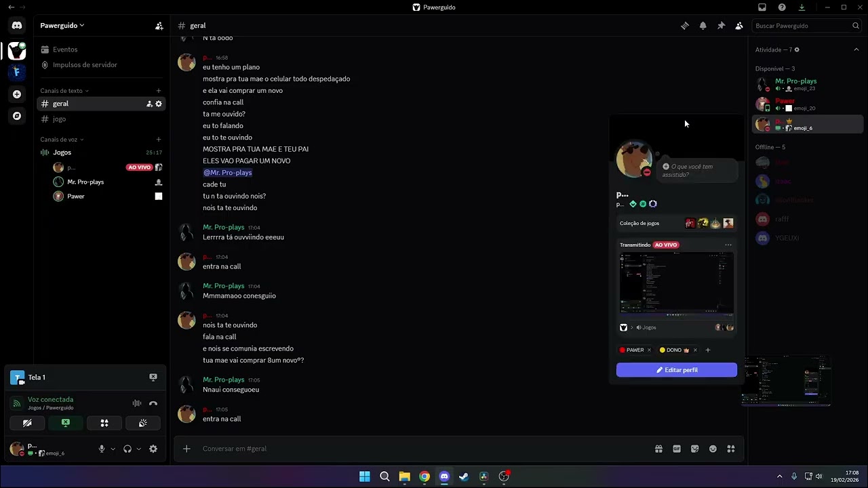Add a role with the plus button
Image resolution: width=868 pixels, height=488 pixels.
click(x=708, y=350)
